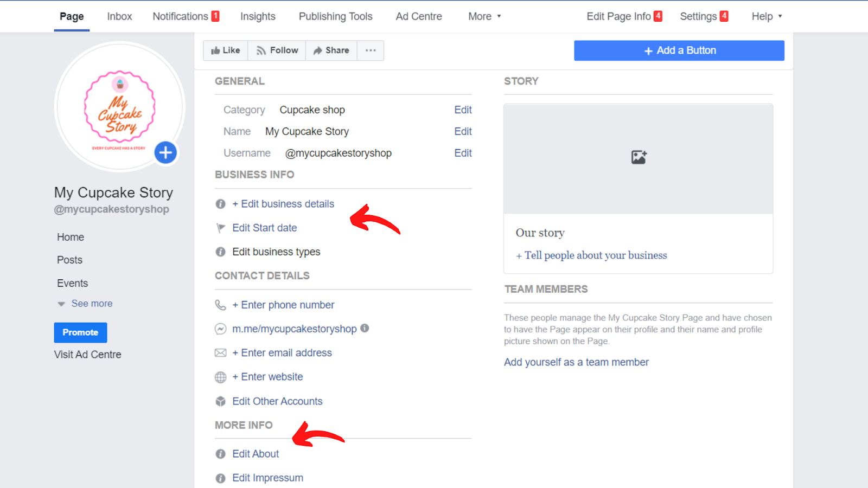
Task: Open the m.me/mycupcakestoryshop link
Action: [295, 329]
